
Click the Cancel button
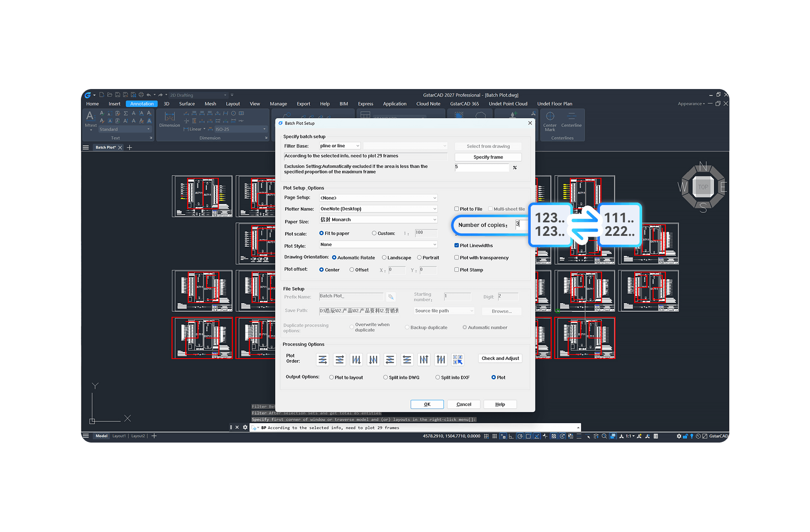(464, 404)
